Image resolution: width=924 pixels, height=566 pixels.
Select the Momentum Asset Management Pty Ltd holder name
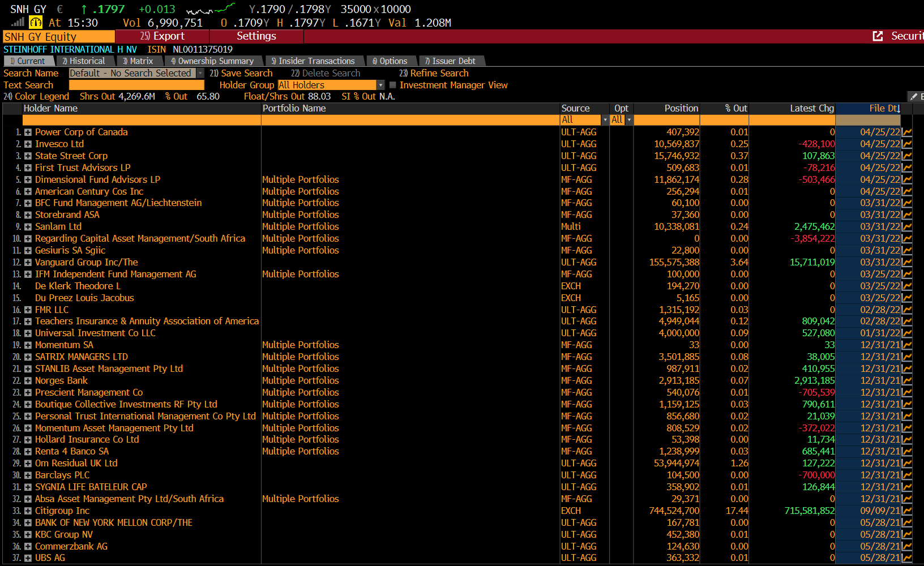point(114,428)
